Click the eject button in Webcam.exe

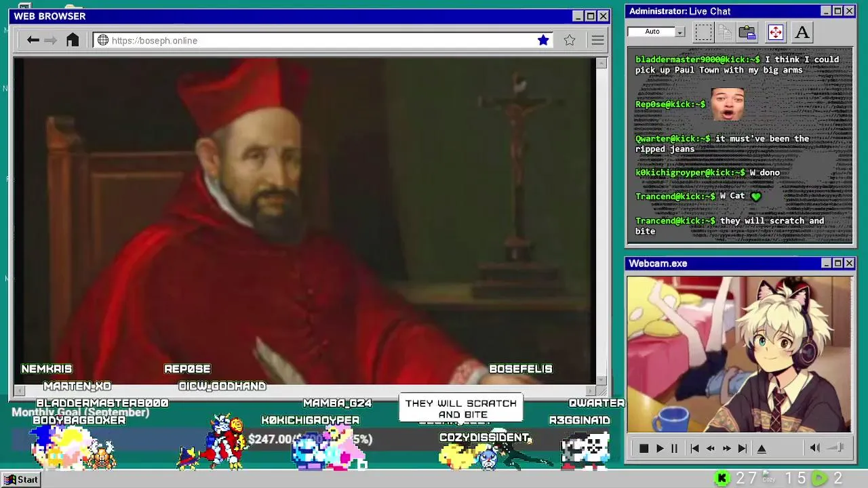click(762, 449)
